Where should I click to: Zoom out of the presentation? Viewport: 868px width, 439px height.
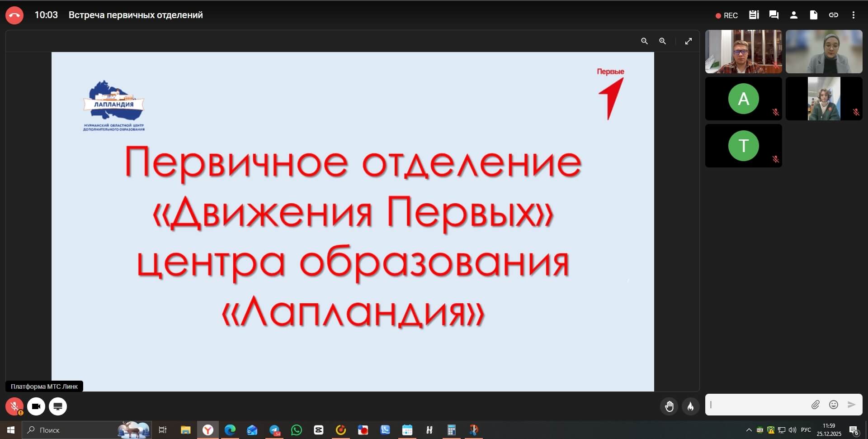click(644, 41)
